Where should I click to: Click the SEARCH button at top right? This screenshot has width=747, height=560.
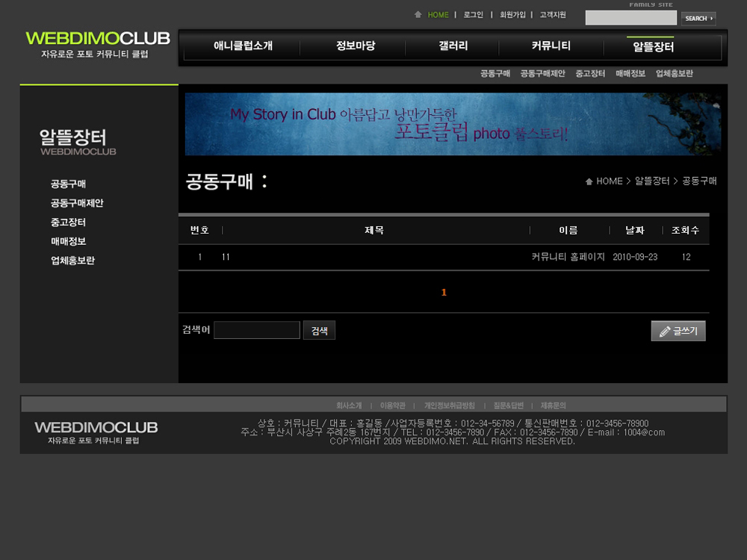coord(698,19)
